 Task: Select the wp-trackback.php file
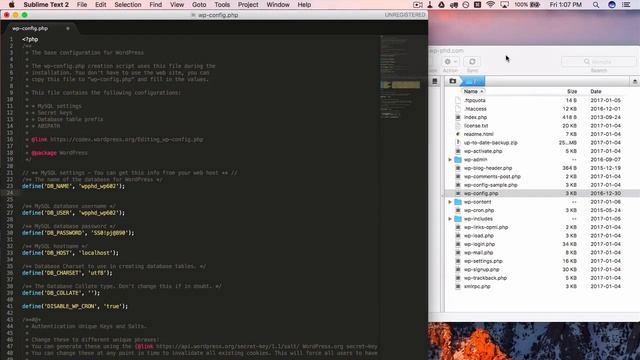point(485,278)
